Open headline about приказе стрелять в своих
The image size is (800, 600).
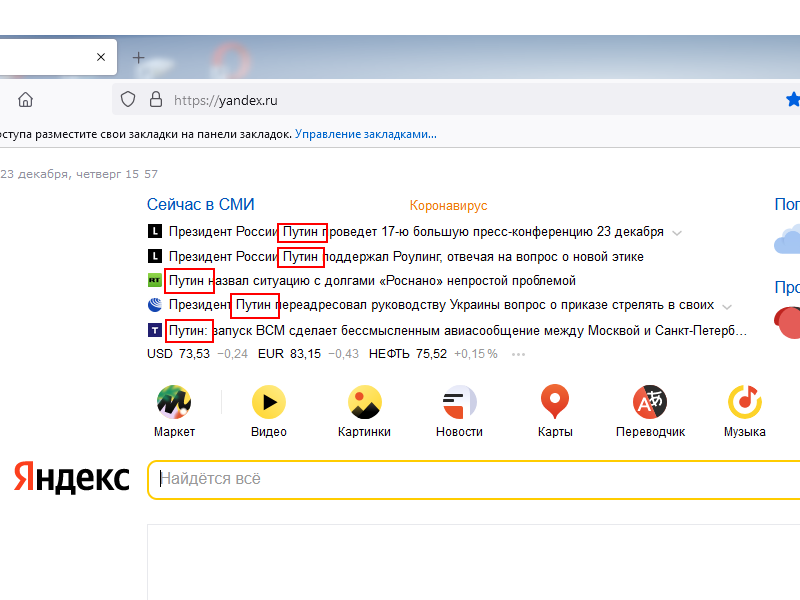tap(441, 305)
